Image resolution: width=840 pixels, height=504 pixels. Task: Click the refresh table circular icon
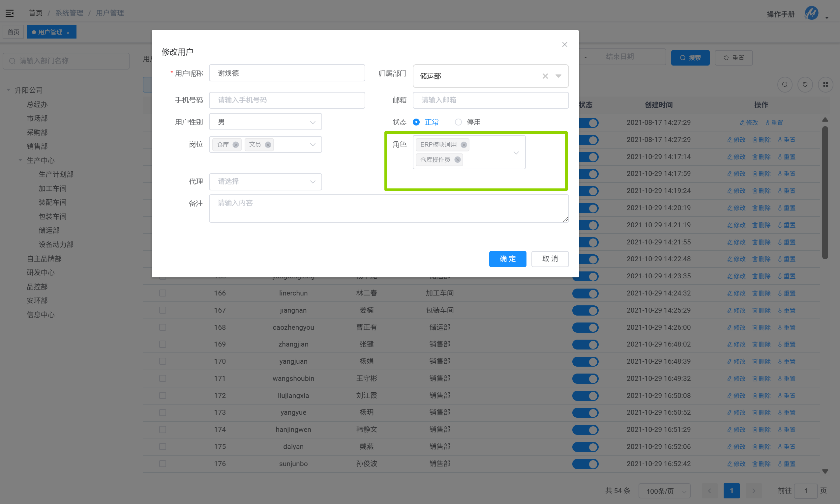coord(805,85)
